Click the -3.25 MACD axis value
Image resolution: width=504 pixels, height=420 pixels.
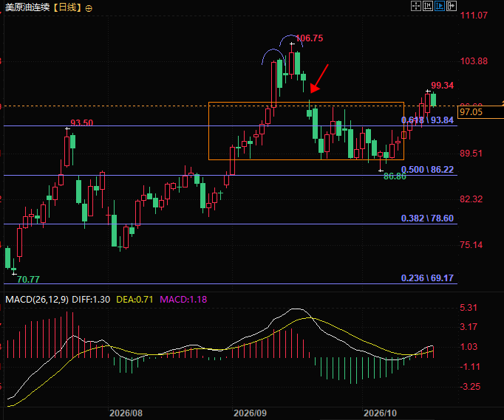(x=469, y=387)
